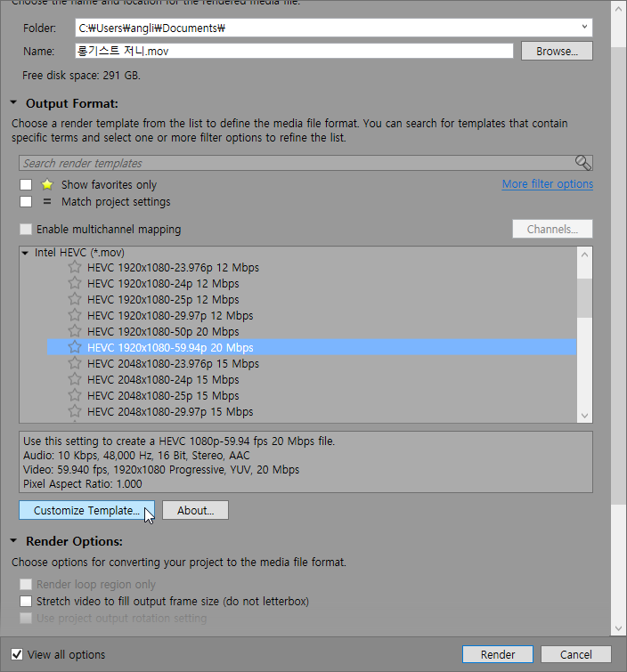Open Customize Template... dialog
The width and height of the screenshot is (627, 672).
click(86, 510)
